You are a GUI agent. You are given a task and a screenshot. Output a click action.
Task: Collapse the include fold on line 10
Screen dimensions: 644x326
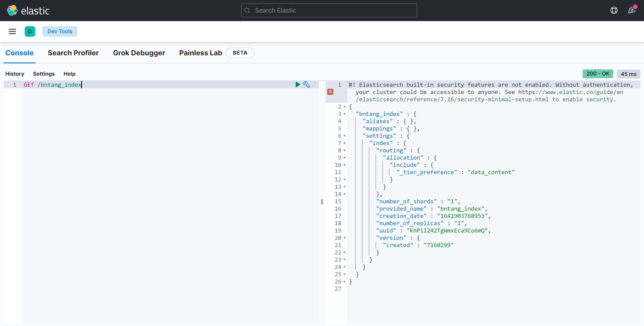pos(345,165)
